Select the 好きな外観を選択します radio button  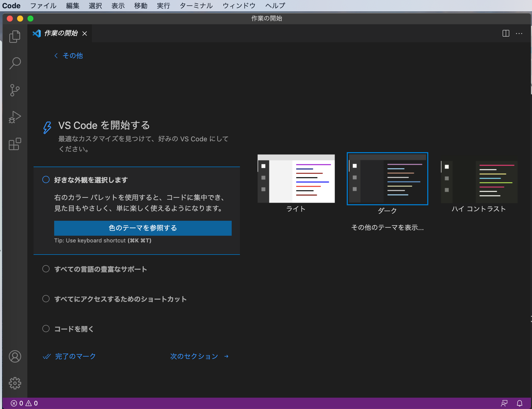46,180
